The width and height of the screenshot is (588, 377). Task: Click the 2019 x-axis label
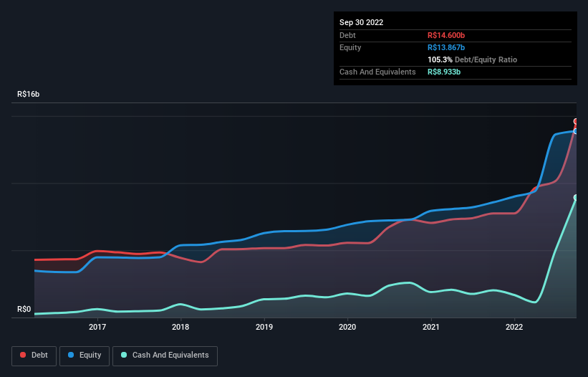tap(264, 327)
